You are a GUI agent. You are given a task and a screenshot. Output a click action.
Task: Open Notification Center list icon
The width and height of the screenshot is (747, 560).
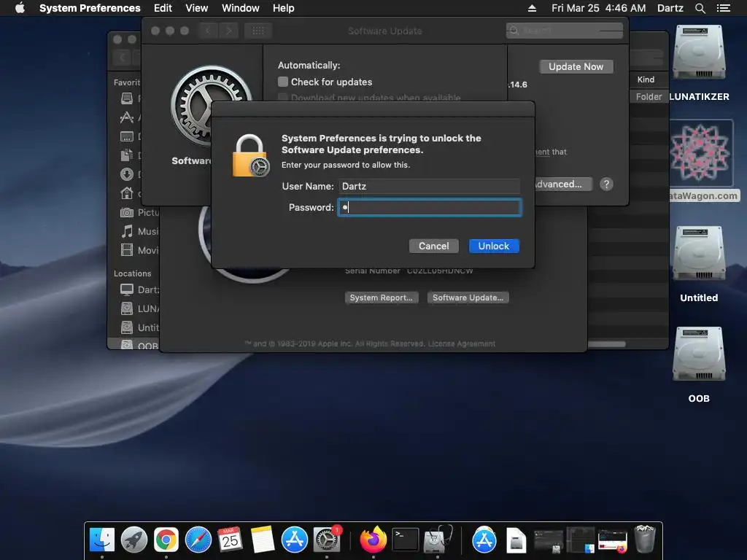click(x=723, y=8)
